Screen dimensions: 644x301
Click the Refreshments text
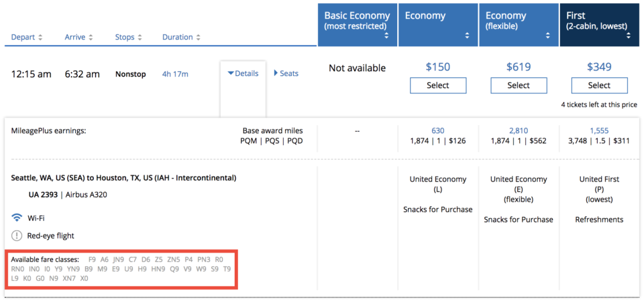599,220
